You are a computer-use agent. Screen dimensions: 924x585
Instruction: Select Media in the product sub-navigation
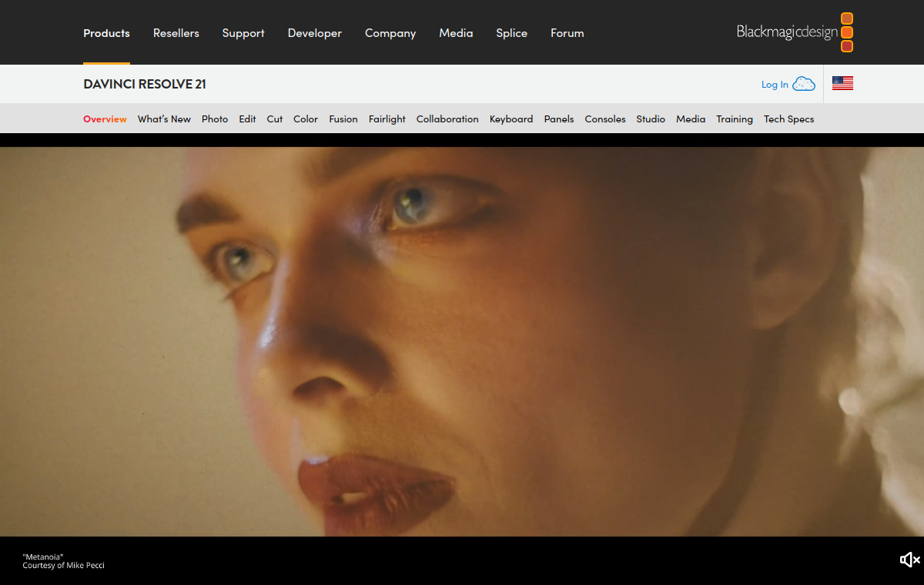click(x=691, y=119)
